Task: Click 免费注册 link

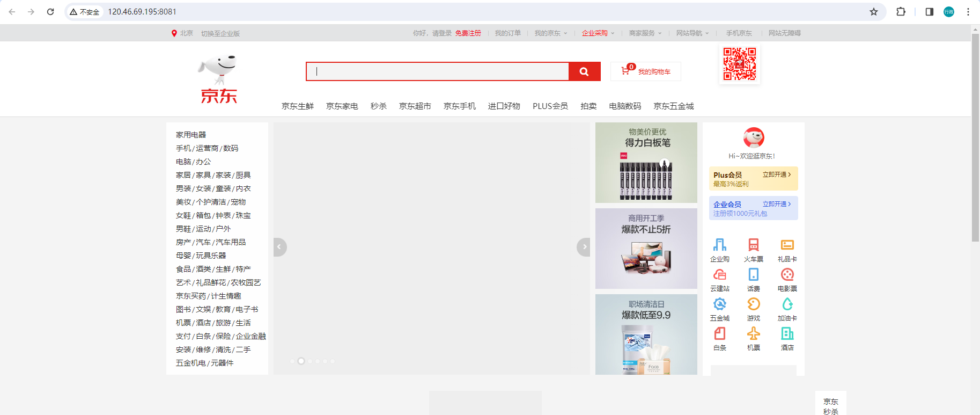Action: [468, 33]
